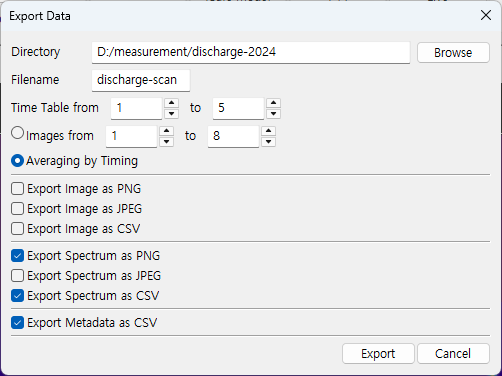Click the Time Table to value field
Viewport: 502px width, 376px height.
(238, 108)
